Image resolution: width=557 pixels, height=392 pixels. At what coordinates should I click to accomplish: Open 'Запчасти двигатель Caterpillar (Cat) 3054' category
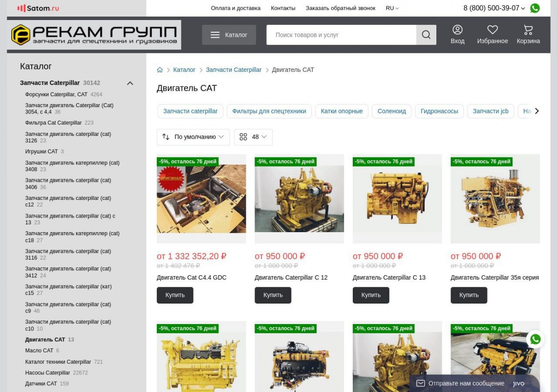tap(69, 109)
